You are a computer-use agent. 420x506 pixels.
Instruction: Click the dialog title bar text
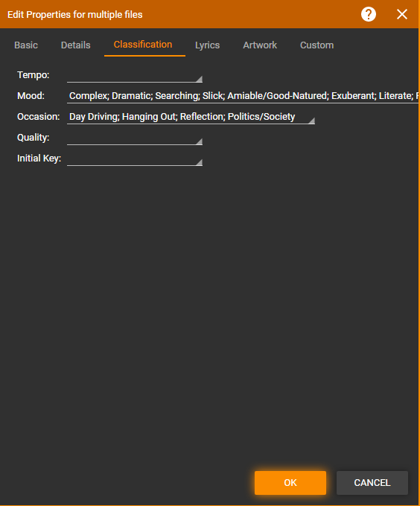75,15
